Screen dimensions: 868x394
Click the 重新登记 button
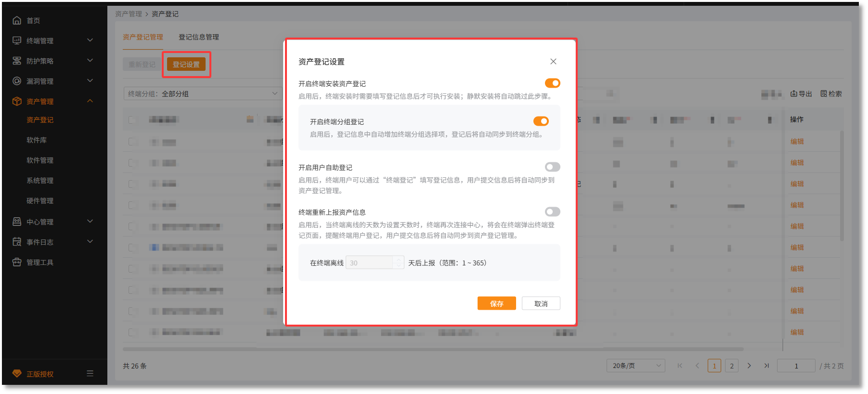[x=142, y=64]
